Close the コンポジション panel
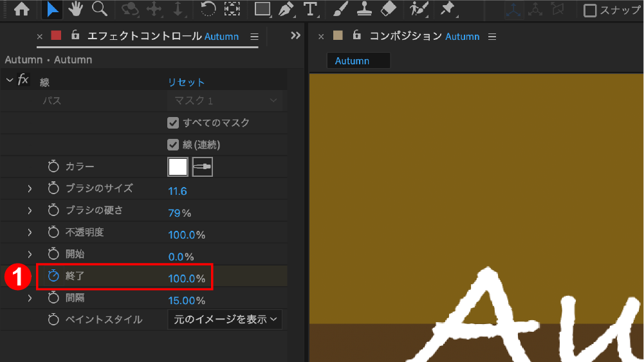The height and width of the screenshot is (362, 644). click(x=321, y=37)
